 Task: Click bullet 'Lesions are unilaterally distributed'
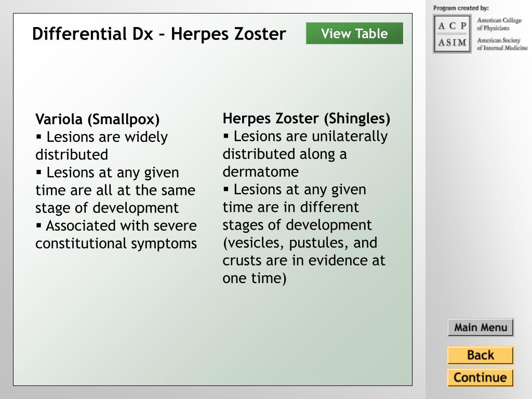(x=305, y=154)
